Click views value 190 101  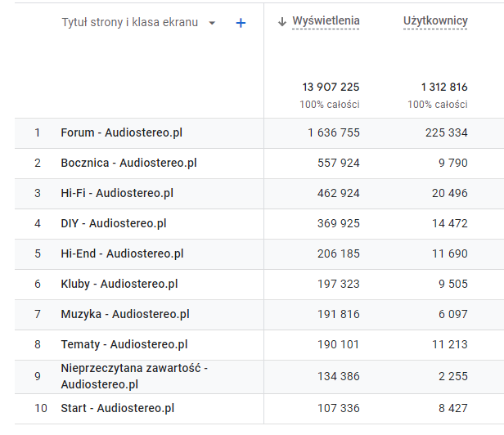[x=339, y=344]
